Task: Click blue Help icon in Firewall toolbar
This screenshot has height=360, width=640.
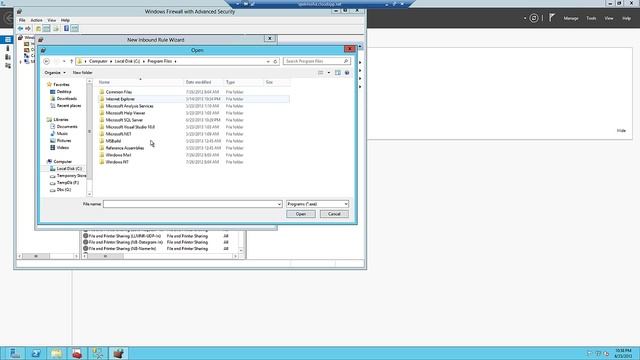Action: (66, 29)
